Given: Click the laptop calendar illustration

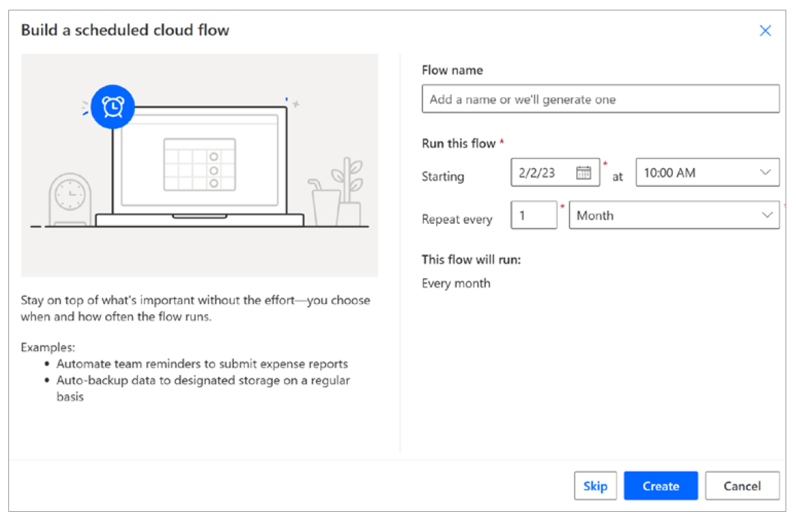Looking at the screenshot, I should (200, 164).
